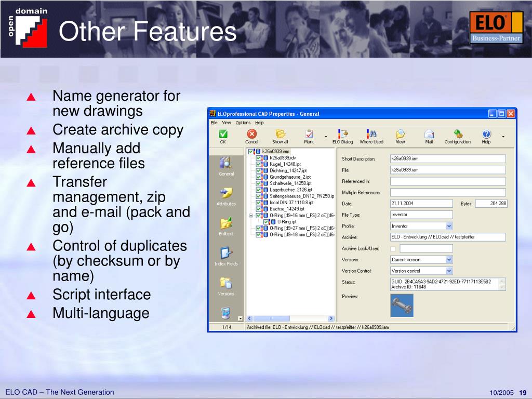Click the Show all folder icon
The width and height of the screenshot is (532, 399).
[280, 134]
